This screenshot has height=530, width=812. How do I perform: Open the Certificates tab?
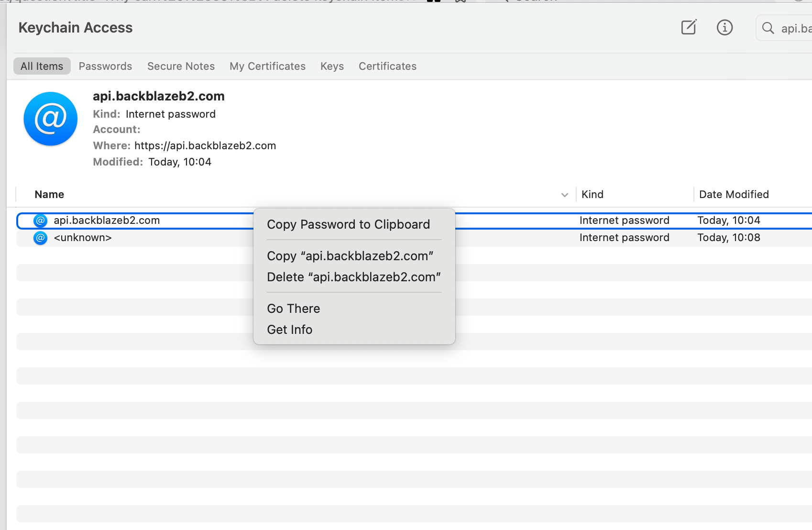click(387, 66)
